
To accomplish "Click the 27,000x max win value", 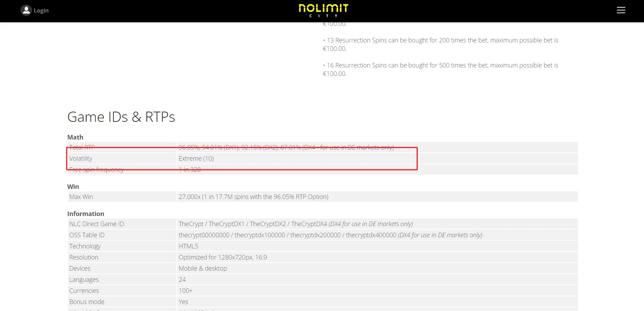I will point(254,197).
